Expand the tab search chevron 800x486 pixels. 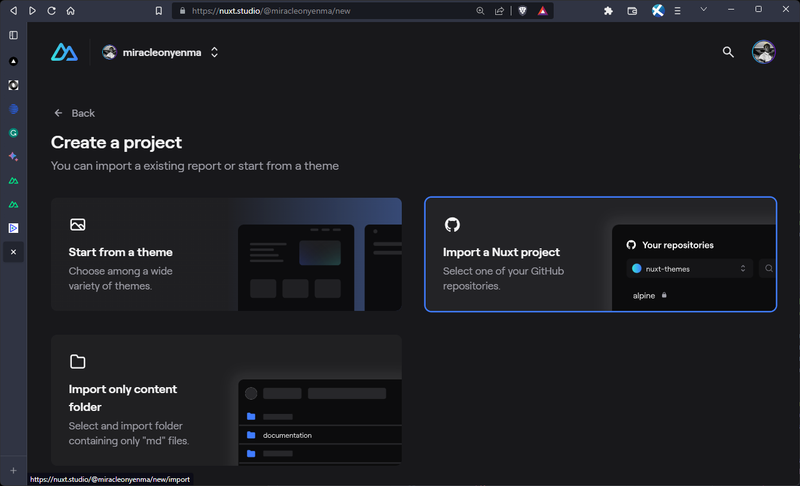click(x=704, y=9)
